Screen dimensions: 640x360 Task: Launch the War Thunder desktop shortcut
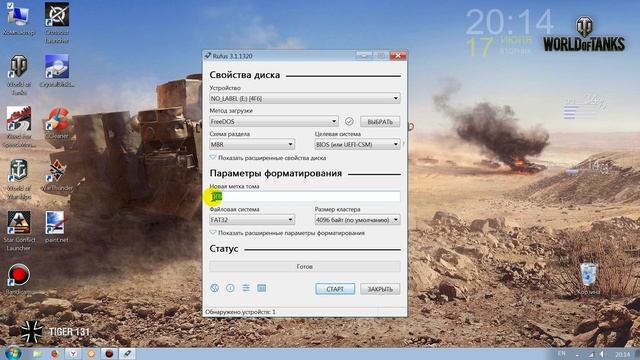[x=57, y=176]
